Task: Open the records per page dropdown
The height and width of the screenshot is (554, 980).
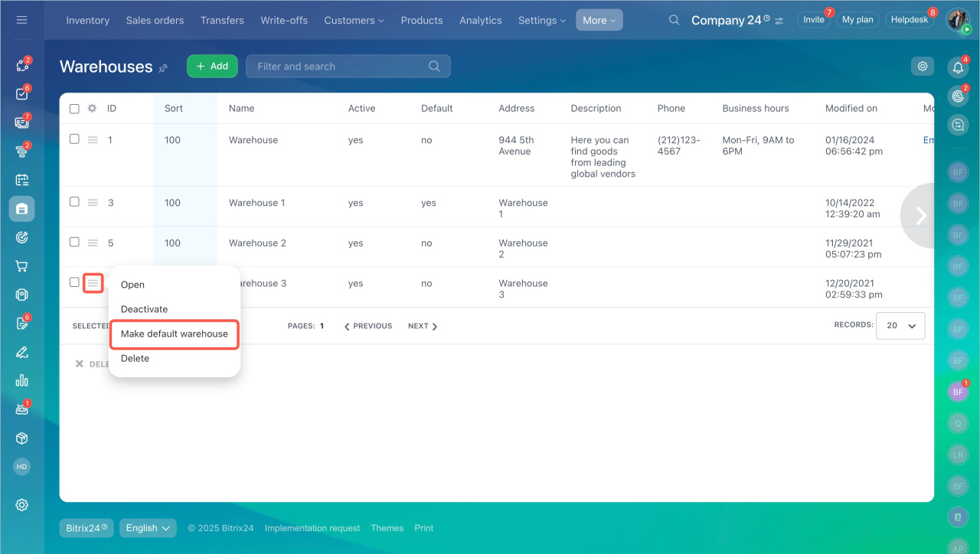Action: pyautogui.click(x=900, y=325)
